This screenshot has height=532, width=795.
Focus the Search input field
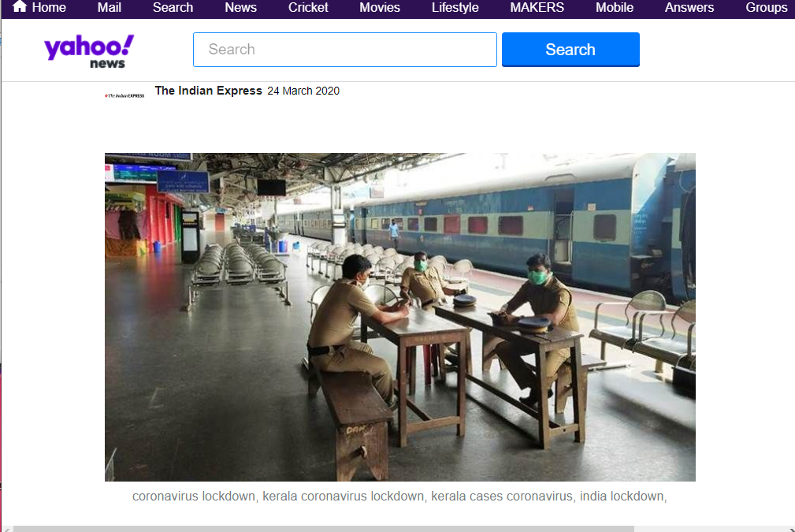click(x=345, y=50)
